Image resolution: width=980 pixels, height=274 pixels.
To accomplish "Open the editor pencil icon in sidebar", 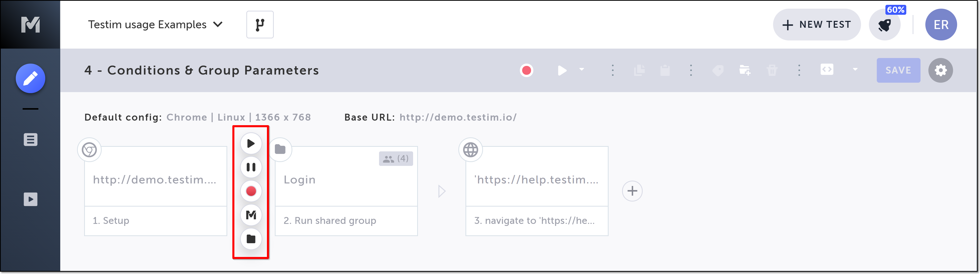I will point(31,78).
